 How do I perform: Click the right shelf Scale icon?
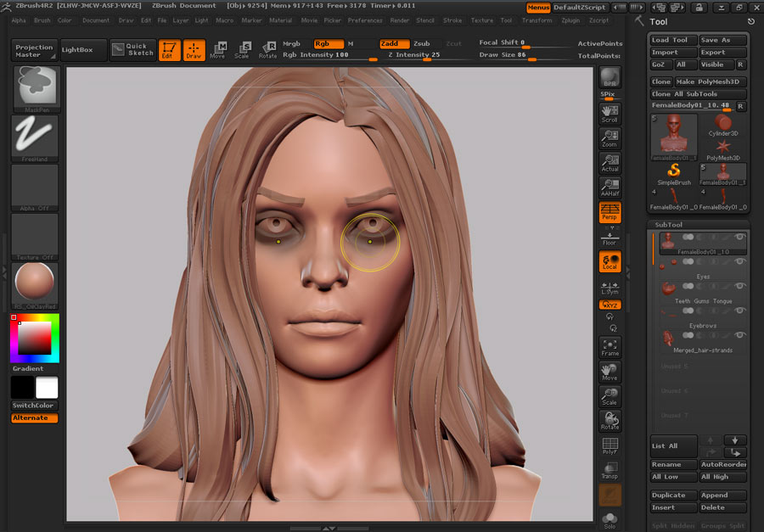point(610,396)
